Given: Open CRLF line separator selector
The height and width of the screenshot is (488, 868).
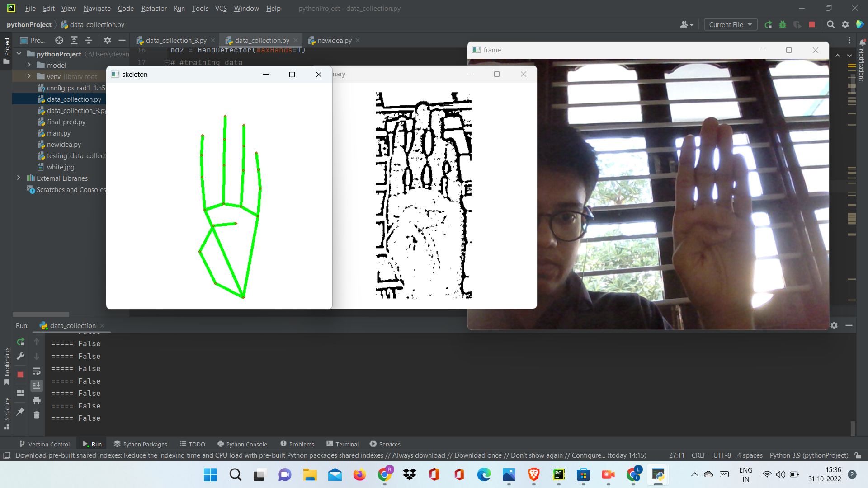Looking at the screenshot, I should [698, 455].
